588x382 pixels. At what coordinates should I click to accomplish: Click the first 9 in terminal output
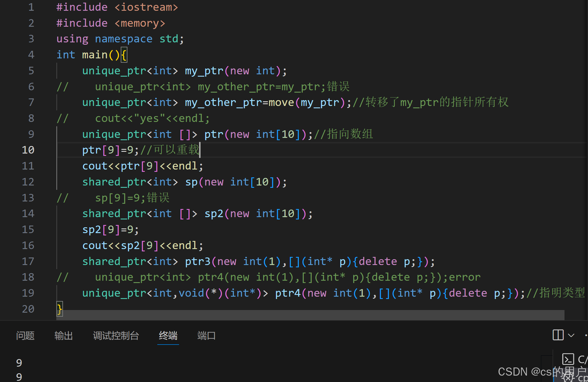click(19, 363)
